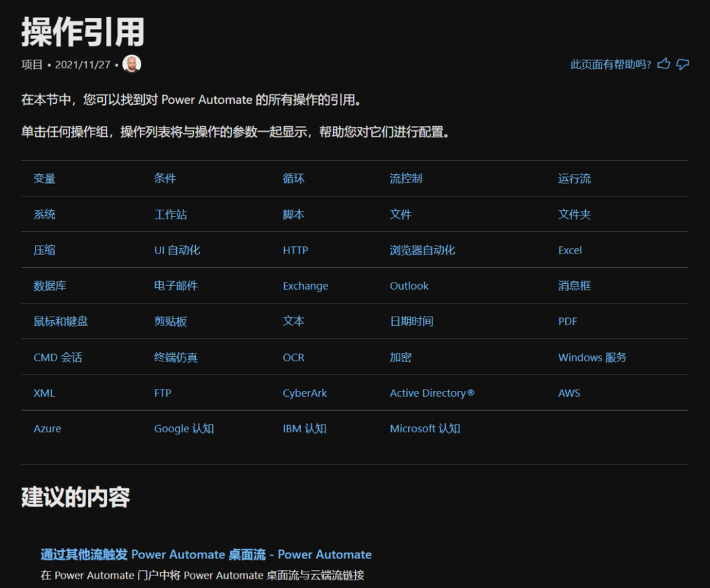710x588 pixels.
Task: Click the 文件 actions link
Action: (x=401, y=214)
